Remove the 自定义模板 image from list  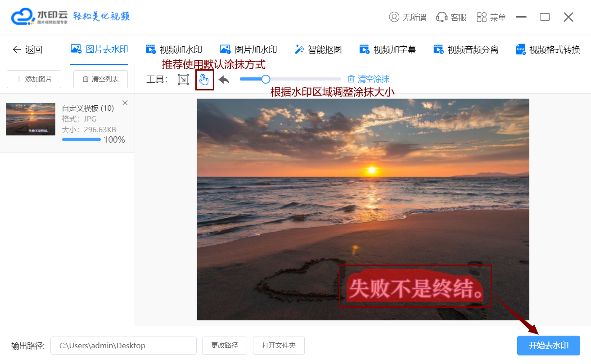125,103
